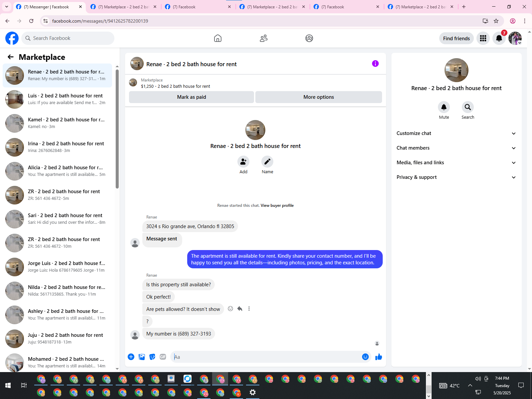Attach a photo in composer
The image size is (532, 399).
[x=142, y=357]
